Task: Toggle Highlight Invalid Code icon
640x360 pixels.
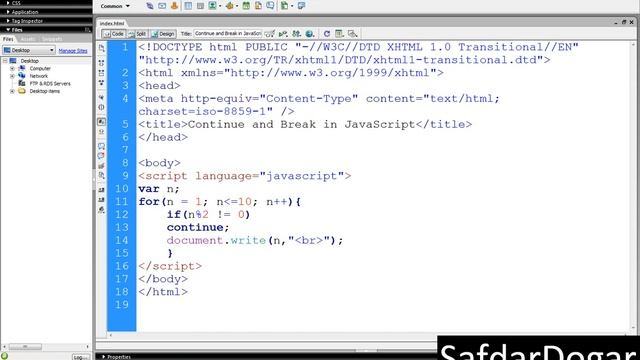Action: 102,132
